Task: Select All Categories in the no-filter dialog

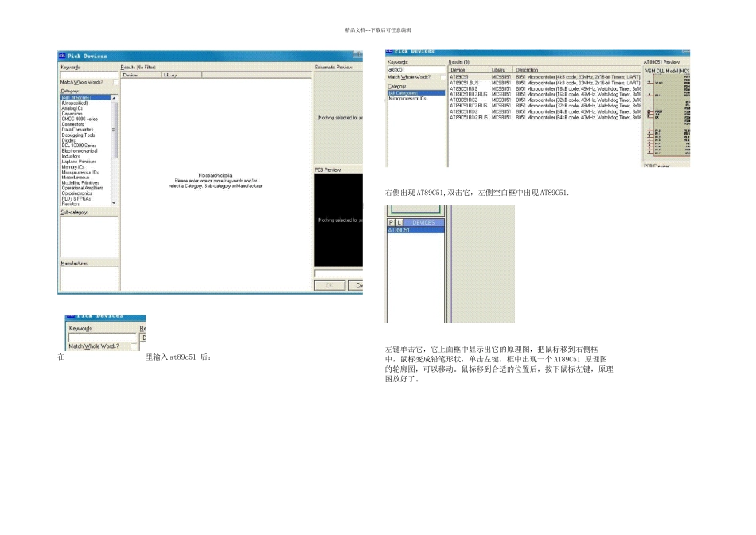Action: point(85,97)
